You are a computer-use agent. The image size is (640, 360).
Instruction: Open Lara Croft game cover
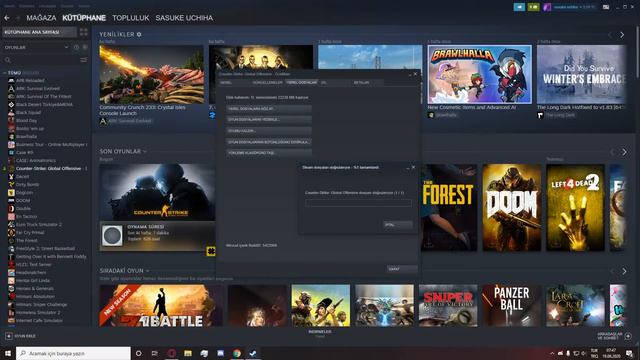[575, 306]
